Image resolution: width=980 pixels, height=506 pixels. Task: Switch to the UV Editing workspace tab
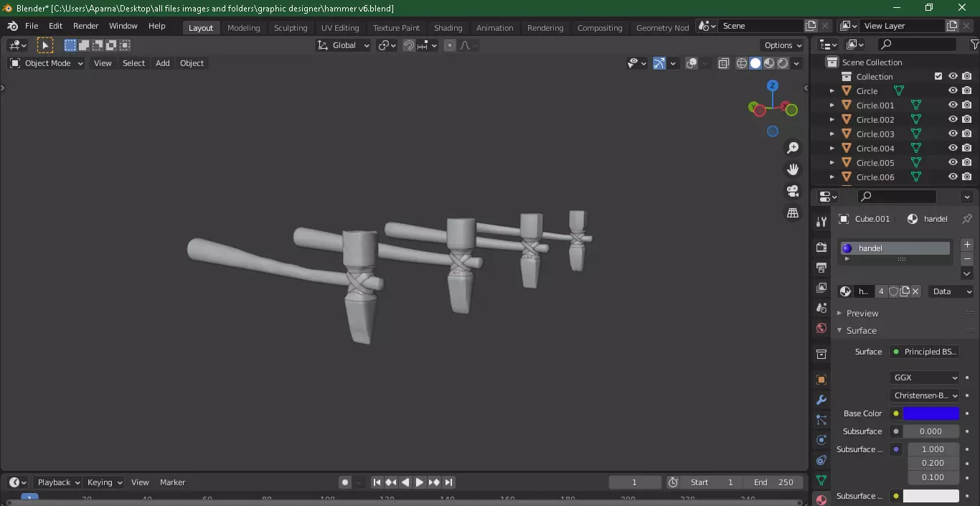[x=340, y=28]
